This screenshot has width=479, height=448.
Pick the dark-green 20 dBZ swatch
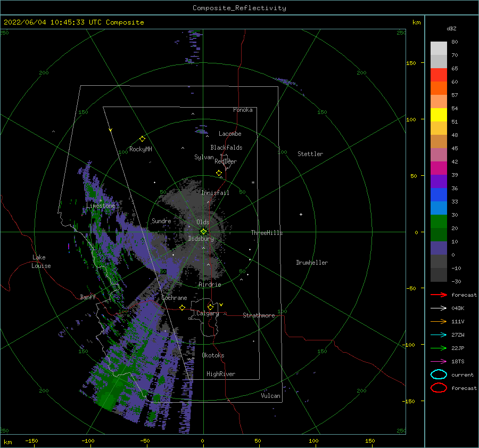439,234
